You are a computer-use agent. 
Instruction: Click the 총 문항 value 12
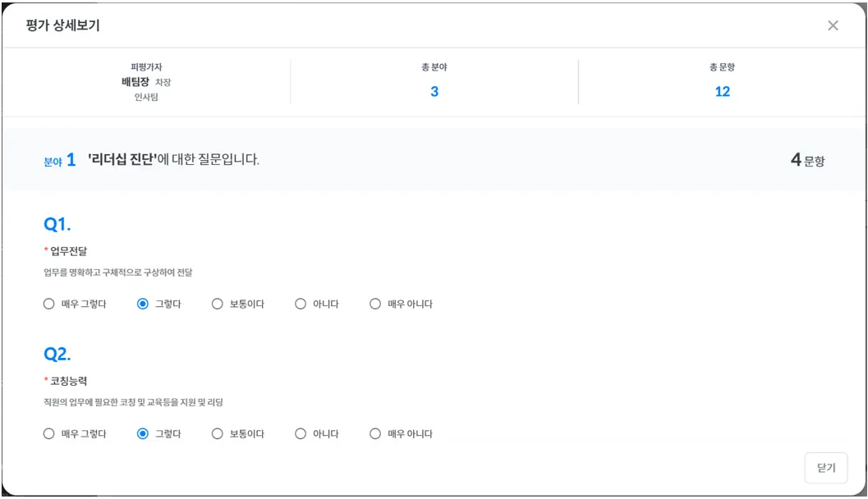point(722,91)
